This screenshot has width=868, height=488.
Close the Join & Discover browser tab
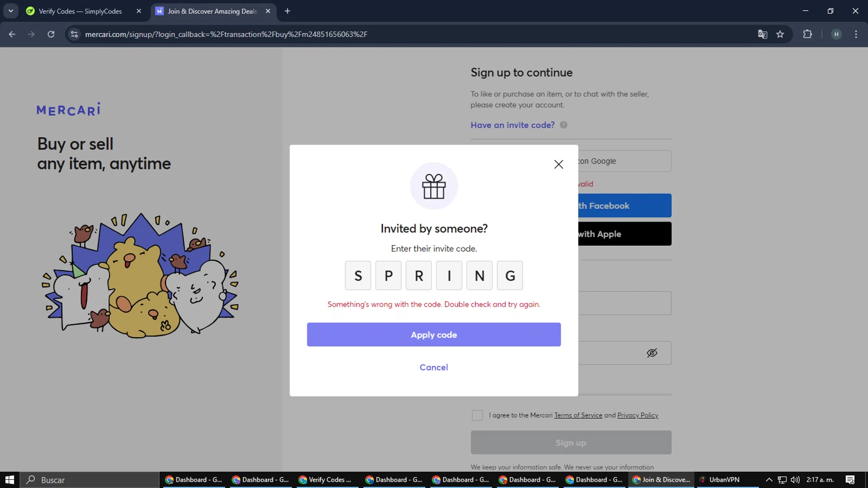[x=268, y=11]
